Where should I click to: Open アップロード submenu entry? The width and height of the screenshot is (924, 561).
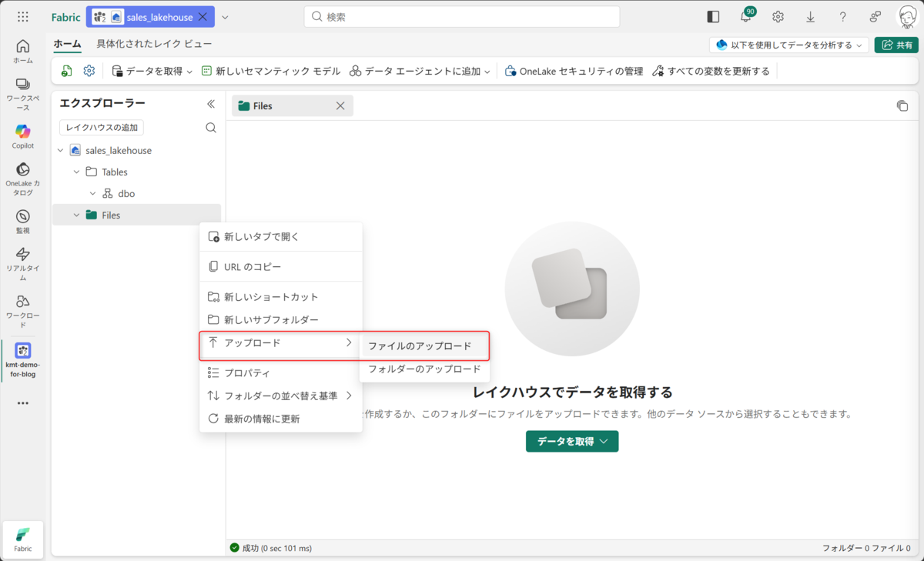[x=281, y=342]
